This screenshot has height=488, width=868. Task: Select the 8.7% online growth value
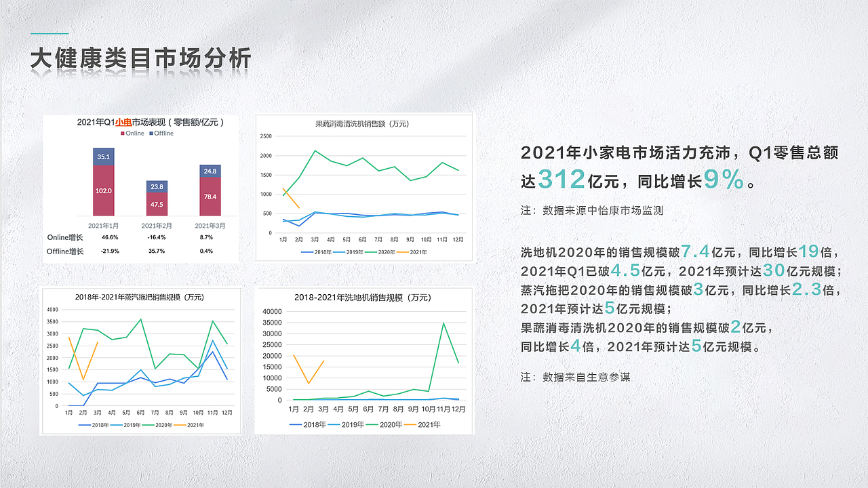pos(206,238)
